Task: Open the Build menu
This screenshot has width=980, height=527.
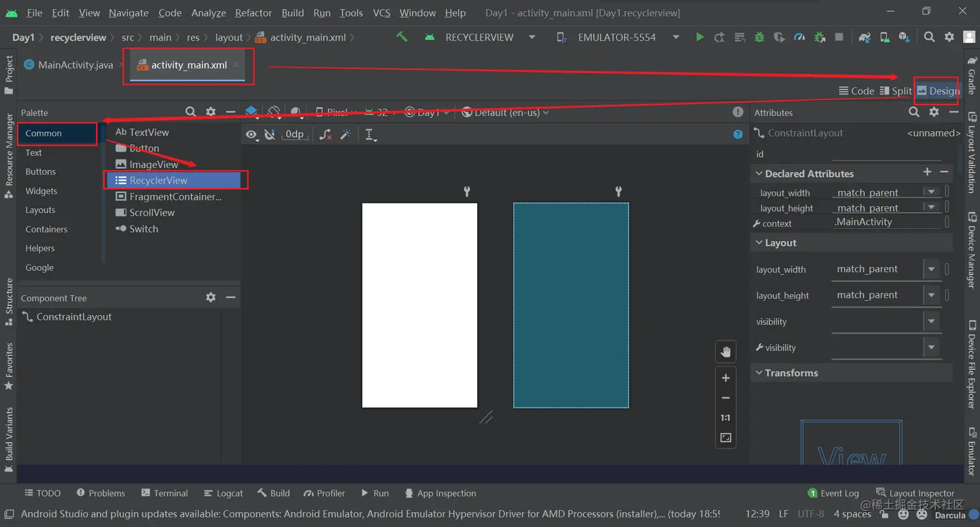Action: point(292,13)
